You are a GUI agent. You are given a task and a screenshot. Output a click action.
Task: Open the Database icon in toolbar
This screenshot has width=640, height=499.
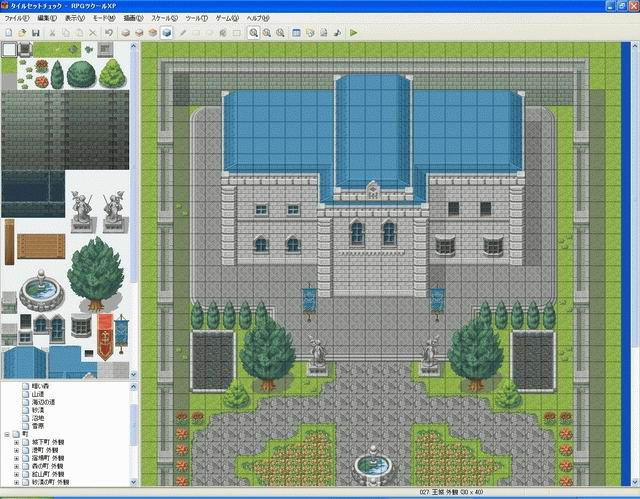(298, 33)
